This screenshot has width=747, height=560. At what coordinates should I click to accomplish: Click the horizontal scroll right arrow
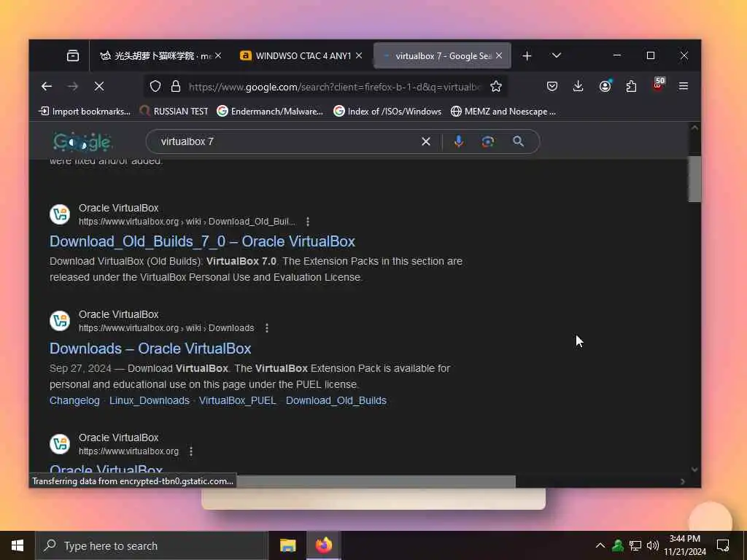tap(683, 481)
